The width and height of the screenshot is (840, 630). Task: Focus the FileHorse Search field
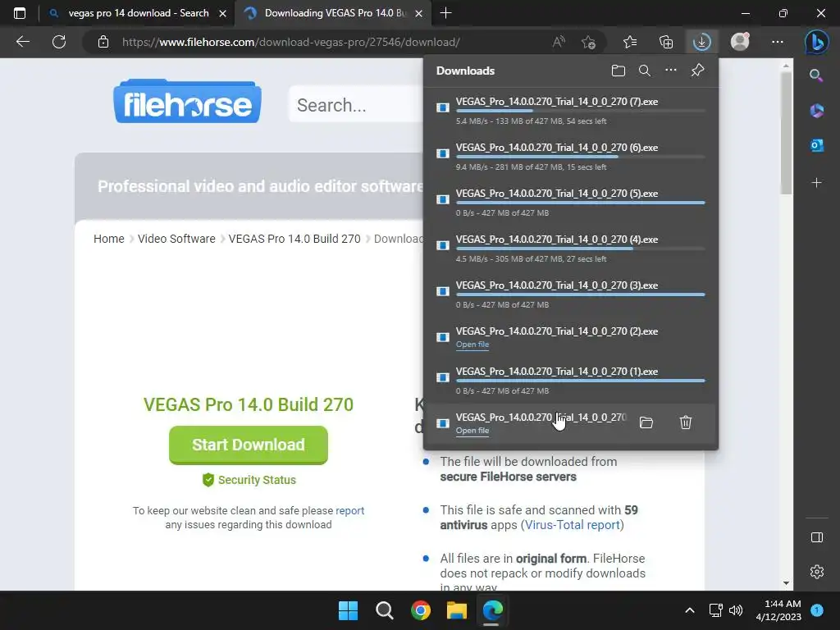(x=356, y=105)
